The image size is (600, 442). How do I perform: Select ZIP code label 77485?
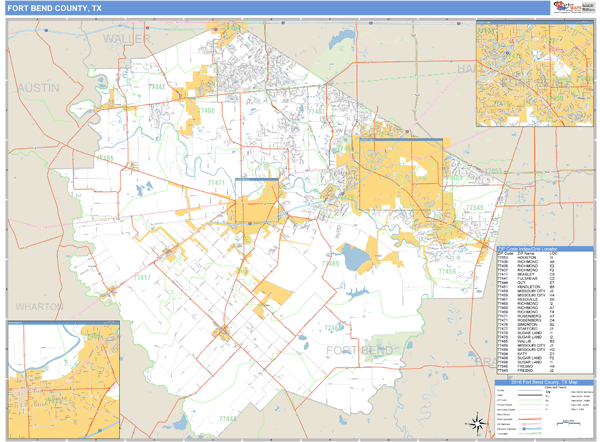pyautogui.click(x=104, y=158)
